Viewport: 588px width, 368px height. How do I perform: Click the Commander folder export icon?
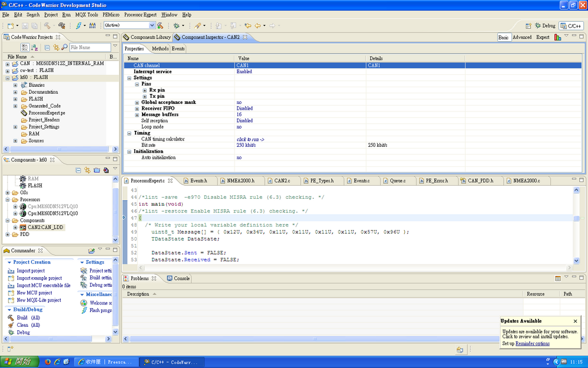click(91, 251)
